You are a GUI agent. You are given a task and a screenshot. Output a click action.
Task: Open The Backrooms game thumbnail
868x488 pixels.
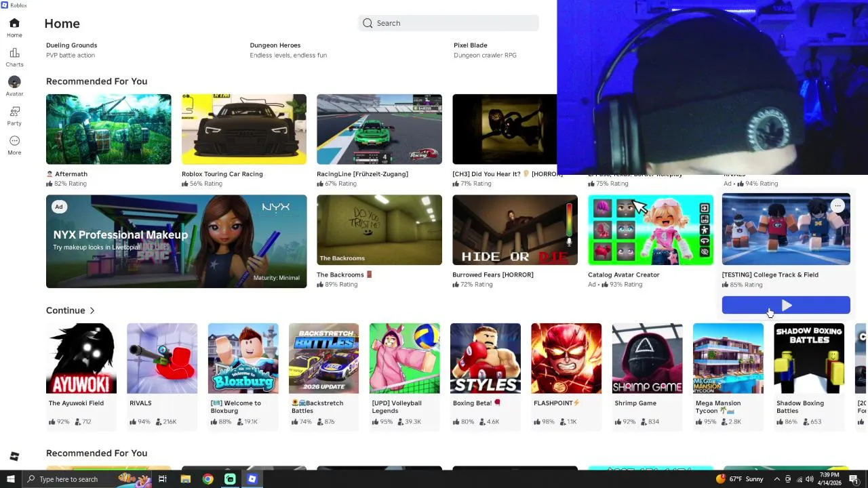point(379,230)
